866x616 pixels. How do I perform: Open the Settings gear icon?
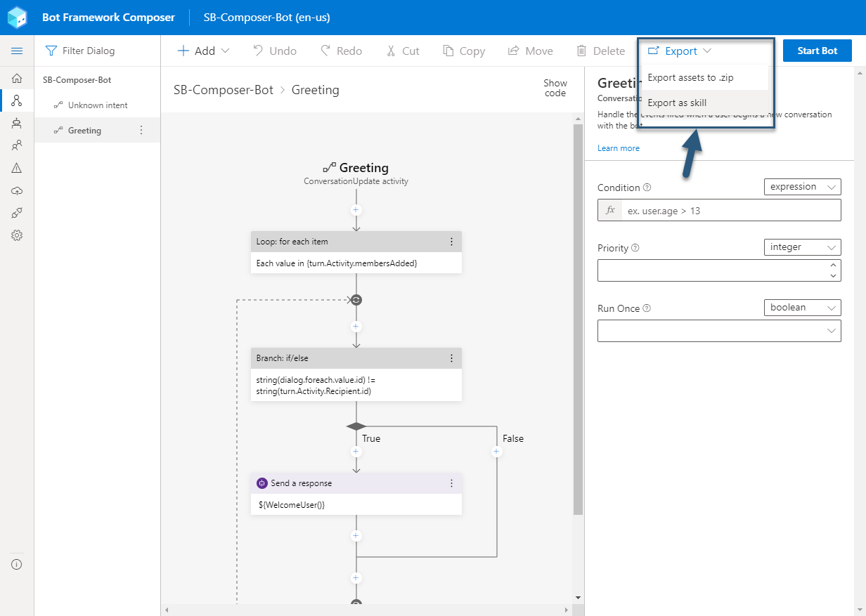click(x=17, y=235)
